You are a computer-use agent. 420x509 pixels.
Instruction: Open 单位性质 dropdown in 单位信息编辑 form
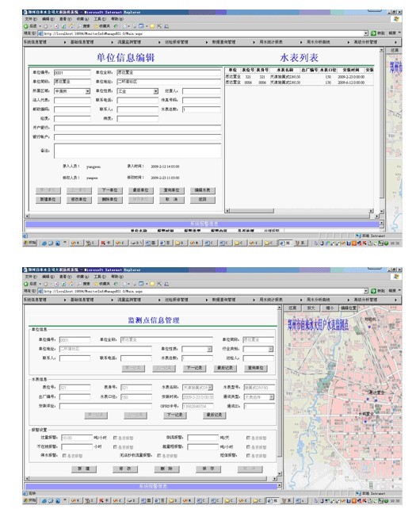[x=156, y=91]
